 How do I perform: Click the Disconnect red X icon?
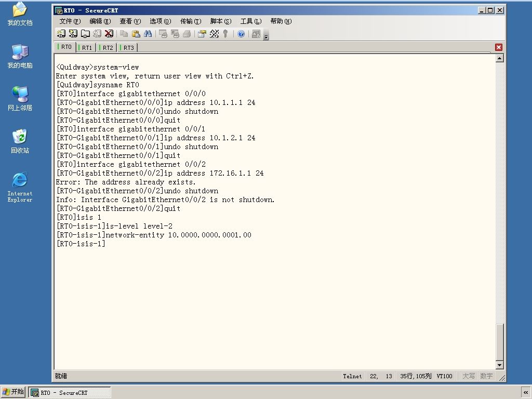109,34
